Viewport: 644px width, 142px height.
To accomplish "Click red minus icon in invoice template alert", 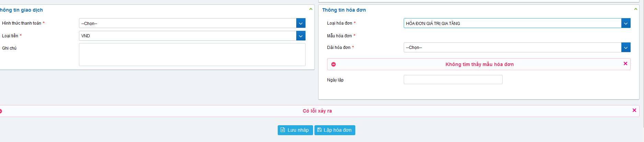I will click(333, 64).
